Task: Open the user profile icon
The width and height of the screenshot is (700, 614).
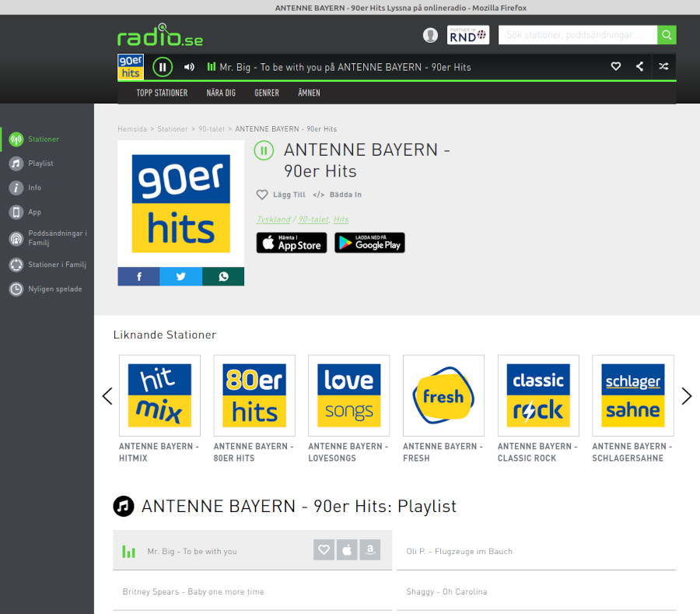Action: (430, 35)
